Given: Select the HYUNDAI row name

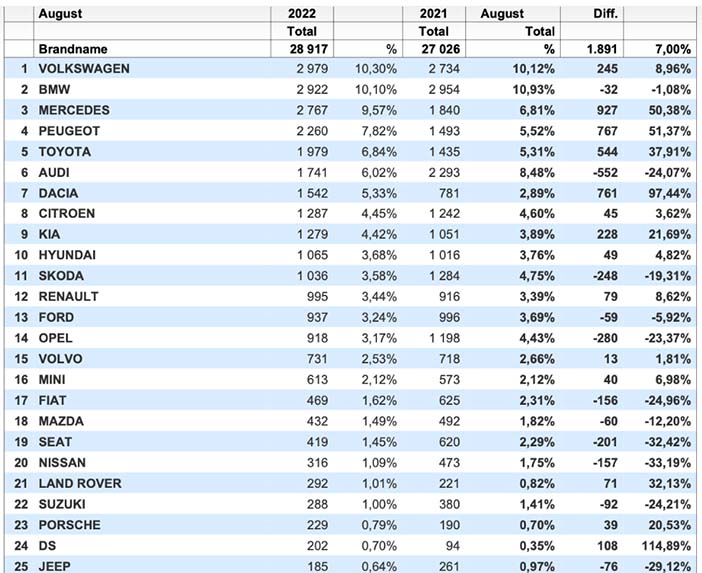Looking at the screenshot, I should 67,255.
